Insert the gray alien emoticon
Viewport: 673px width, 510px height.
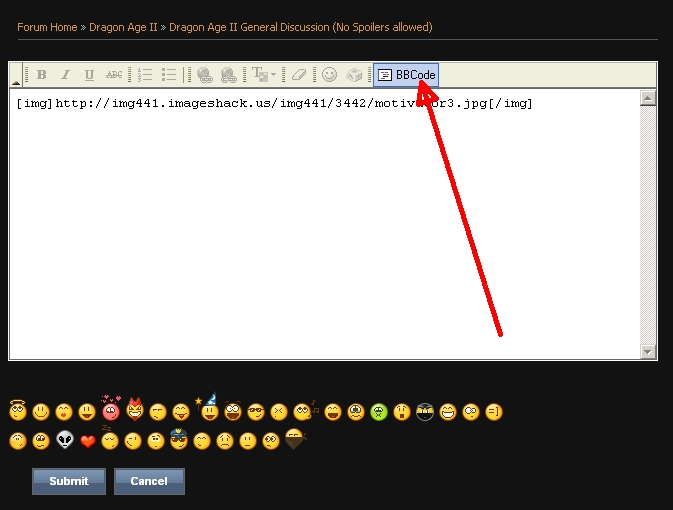click(x=65, y=440)
